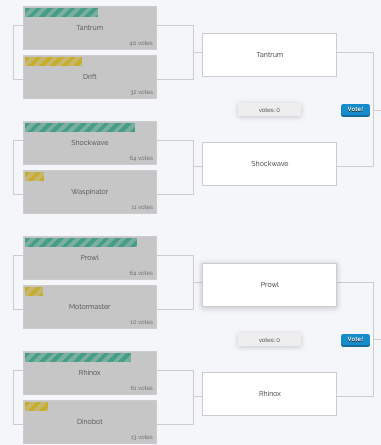Click the Vote! button for Tantrum vs Shockwave
The height and width of the screenshot is (445, 381).
355,110
